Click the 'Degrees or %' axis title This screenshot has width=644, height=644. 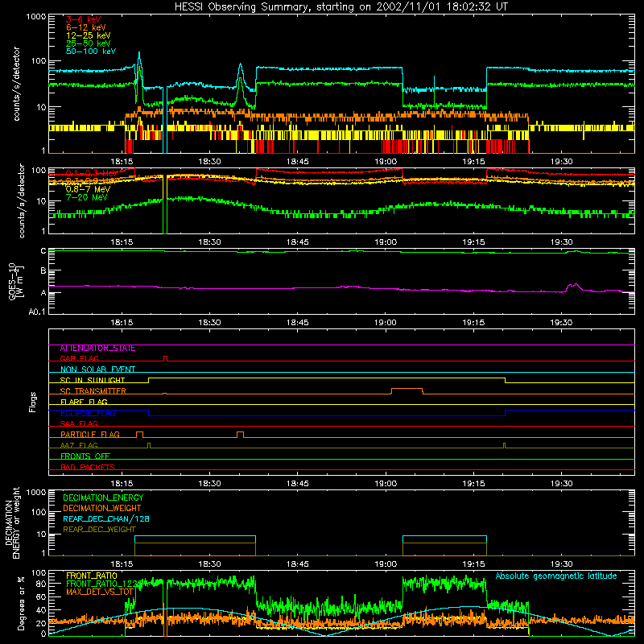(x=21, y=603)
